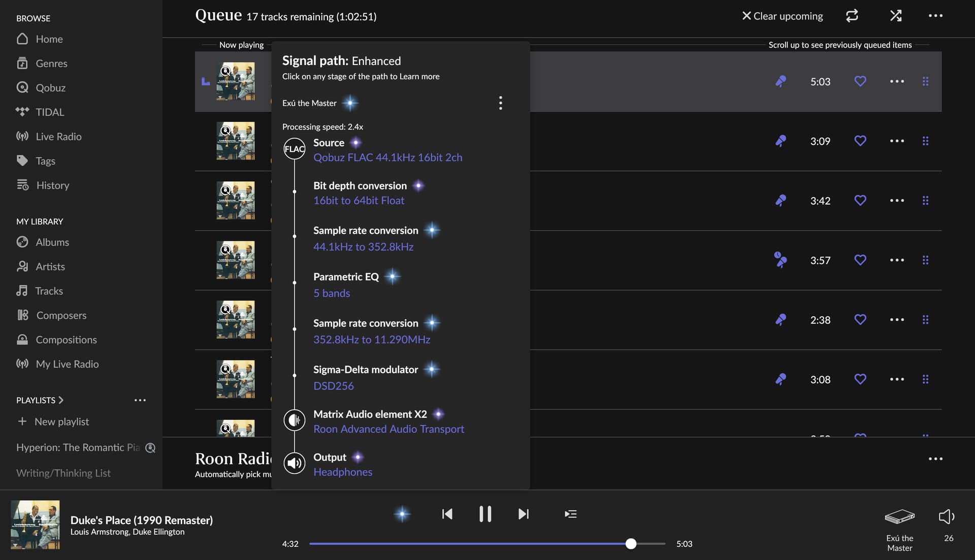Click the Exú the Master zone icon
This screenshot has width=975, height=560.
click(x=899, y=517)
